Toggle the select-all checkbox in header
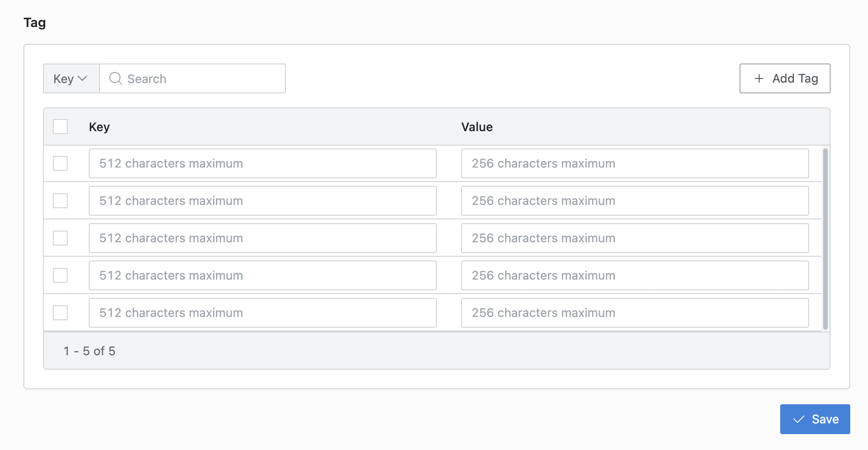Image resolution: width=868 pixels, height=450 pixels. click(x=60, y=127)
